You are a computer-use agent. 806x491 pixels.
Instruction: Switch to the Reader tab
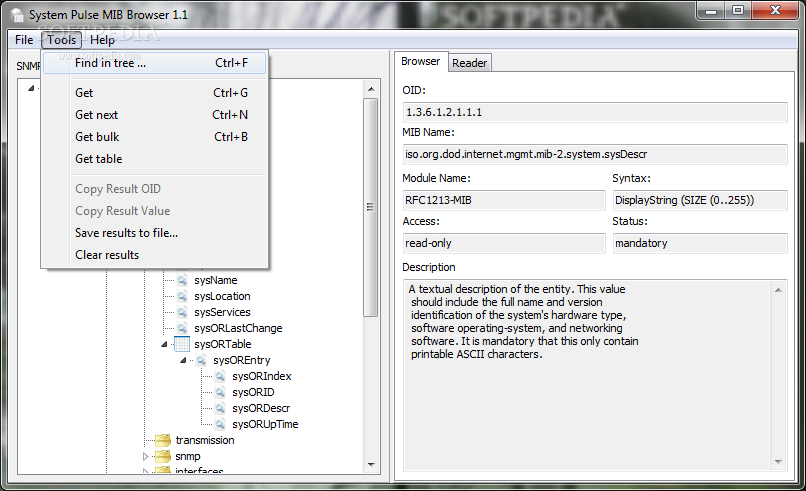[469, 63]
